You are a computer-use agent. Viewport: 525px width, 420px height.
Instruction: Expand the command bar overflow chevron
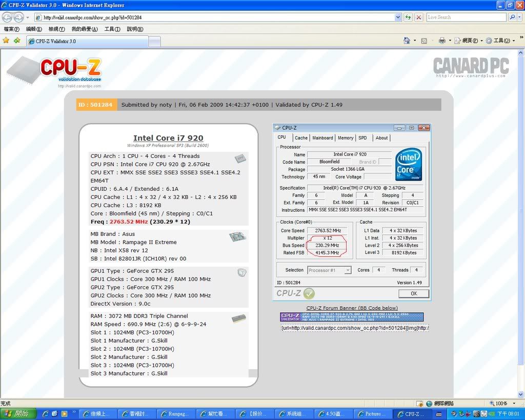click(x=521, y=37)
